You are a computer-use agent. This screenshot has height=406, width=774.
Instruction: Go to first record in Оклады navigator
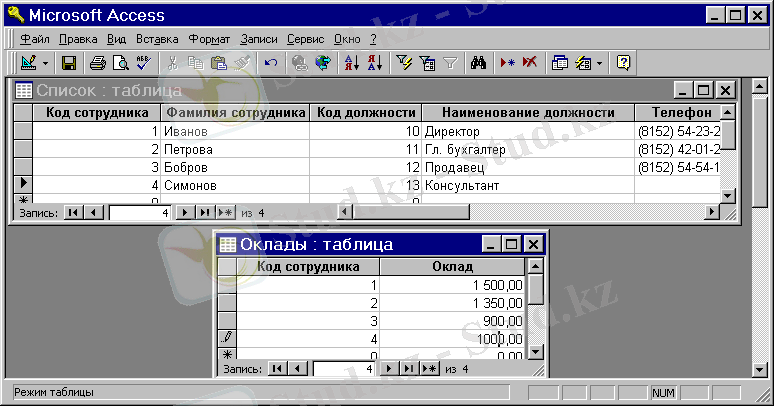[x=277, y=368]
